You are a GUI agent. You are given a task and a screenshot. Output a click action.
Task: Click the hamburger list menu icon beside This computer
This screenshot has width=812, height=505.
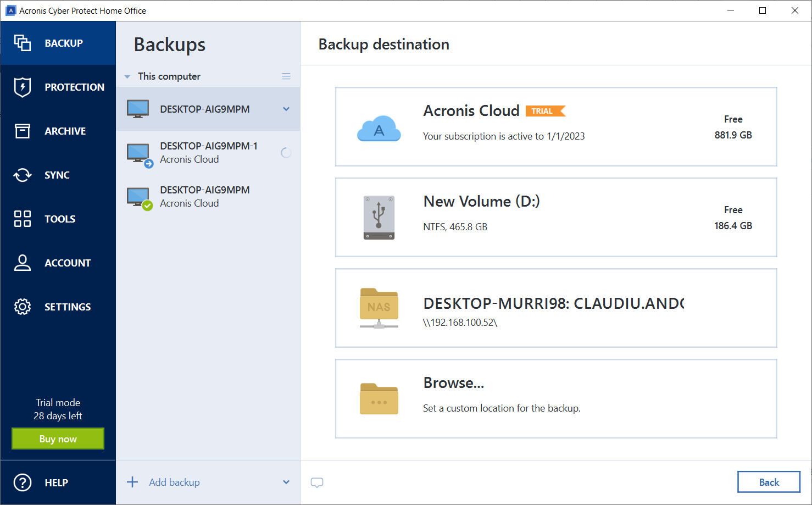[286, 76]
